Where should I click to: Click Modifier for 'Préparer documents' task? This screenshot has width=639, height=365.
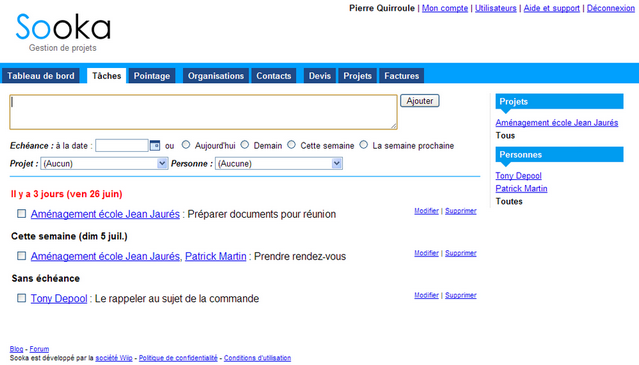point(426,211)
